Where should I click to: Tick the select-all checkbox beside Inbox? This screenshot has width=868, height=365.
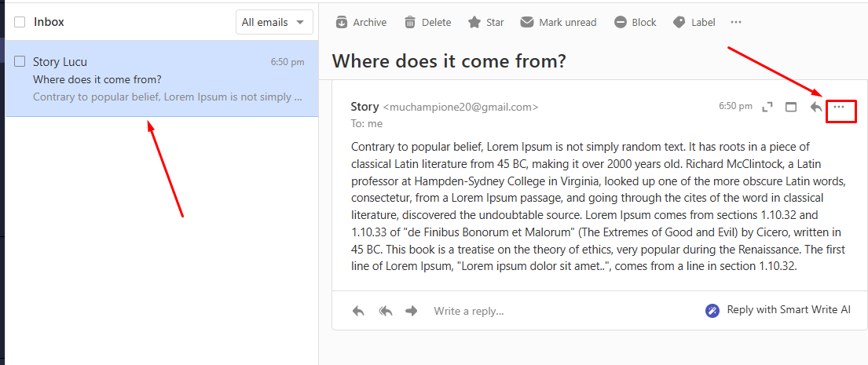tap(20, 22)
